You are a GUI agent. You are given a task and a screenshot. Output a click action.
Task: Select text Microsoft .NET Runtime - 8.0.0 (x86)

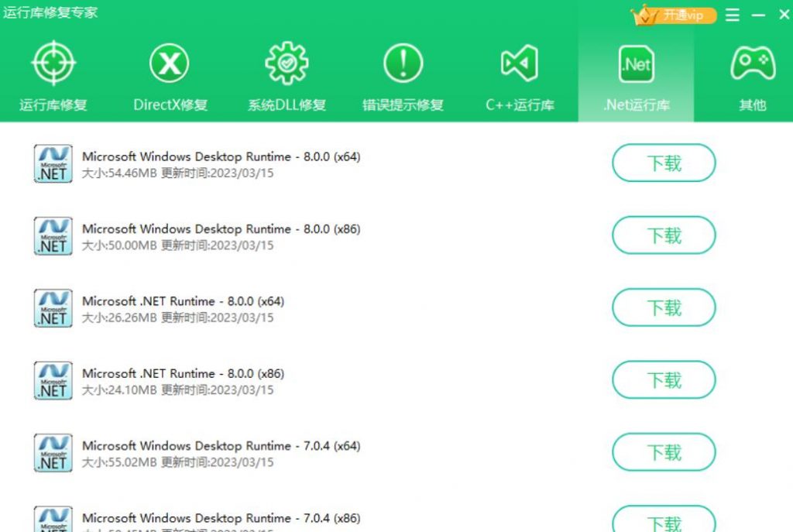point(183,374)
